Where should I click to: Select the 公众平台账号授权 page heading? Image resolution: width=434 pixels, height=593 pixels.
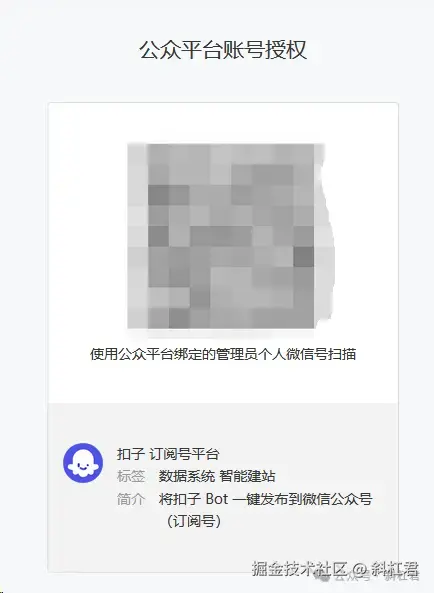[x=223, y=50]
